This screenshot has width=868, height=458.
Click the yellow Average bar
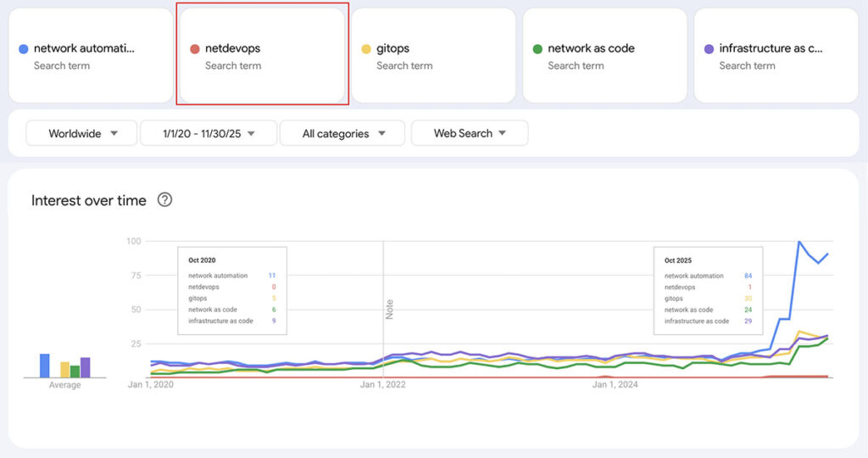[65, 370]
